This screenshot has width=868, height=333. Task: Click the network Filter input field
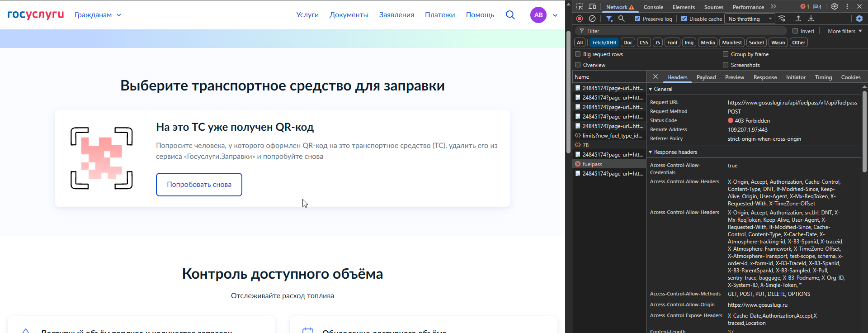(682, 31)
